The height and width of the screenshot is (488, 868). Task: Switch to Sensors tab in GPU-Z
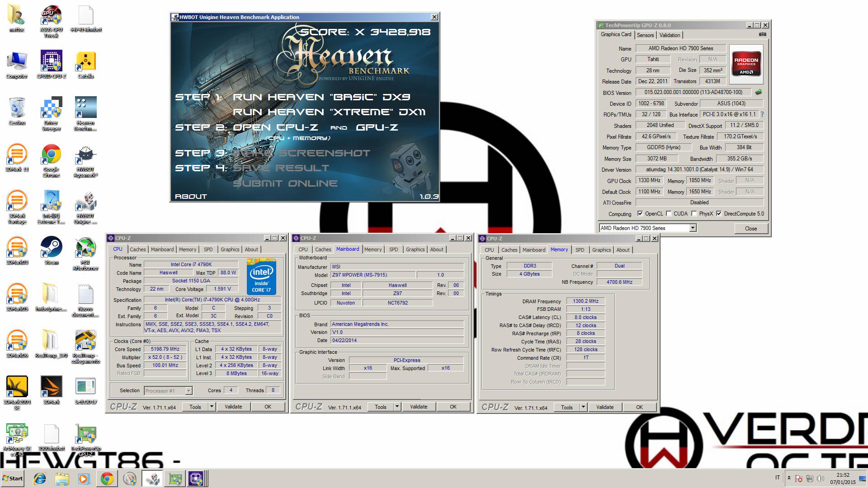[x=645, y=35]
